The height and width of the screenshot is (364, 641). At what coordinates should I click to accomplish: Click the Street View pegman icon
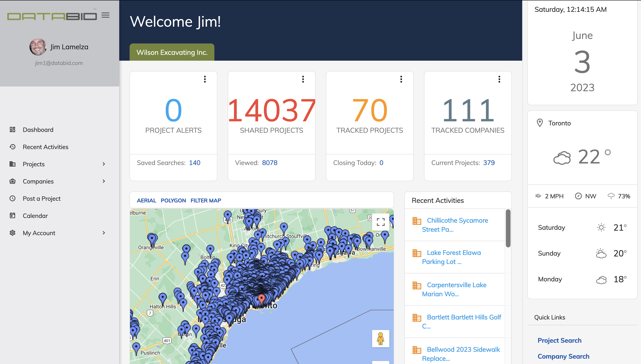[x=381, y=338]
